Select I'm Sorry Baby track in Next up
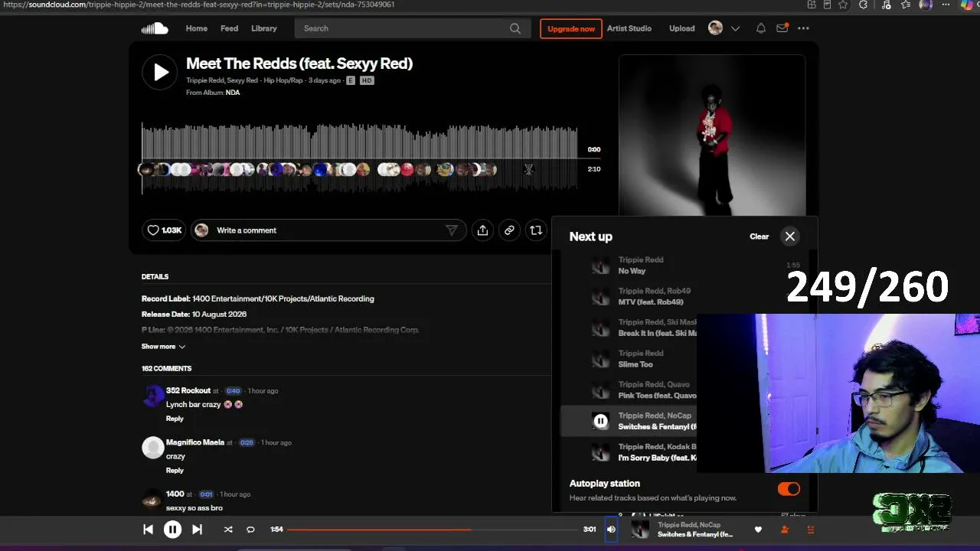The height and width of the screenshot is (551, 980). [x=657, y=458]
